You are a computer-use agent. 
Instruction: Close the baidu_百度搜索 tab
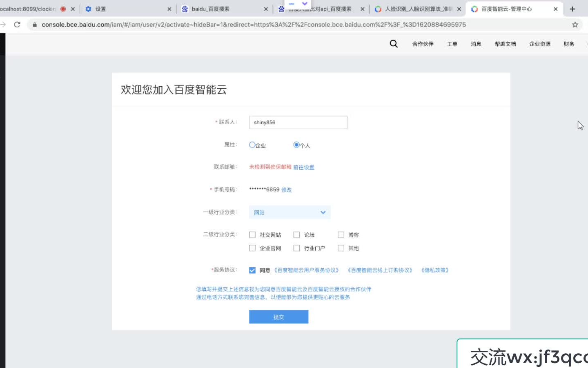266,9
